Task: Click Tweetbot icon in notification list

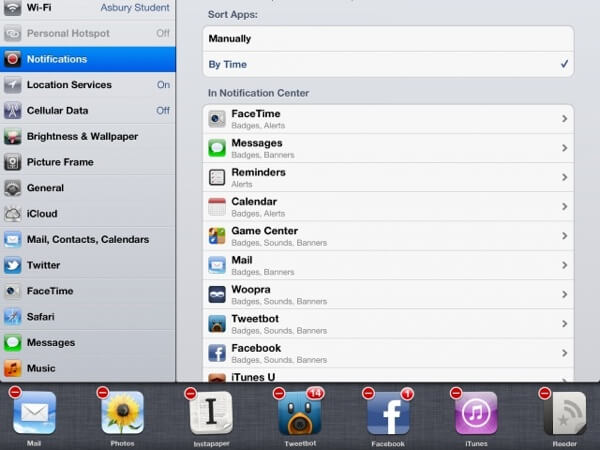Action: 217,324
